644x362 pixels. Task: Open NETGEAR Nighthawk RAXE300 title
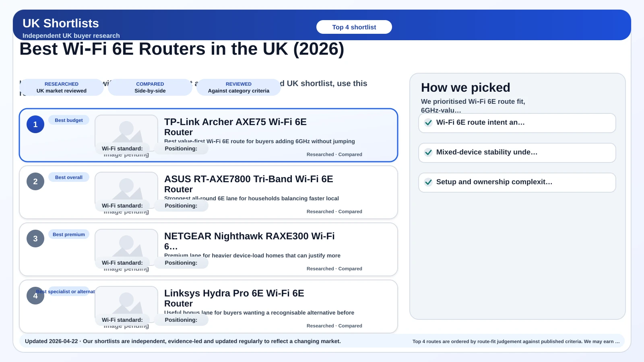click(x=250, y=241)
